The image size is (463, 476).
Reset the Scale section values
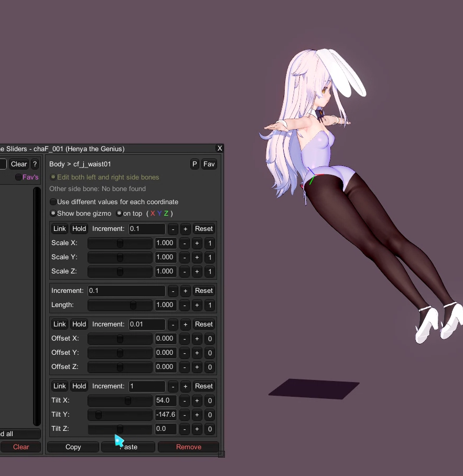click(x=204, y=229)
